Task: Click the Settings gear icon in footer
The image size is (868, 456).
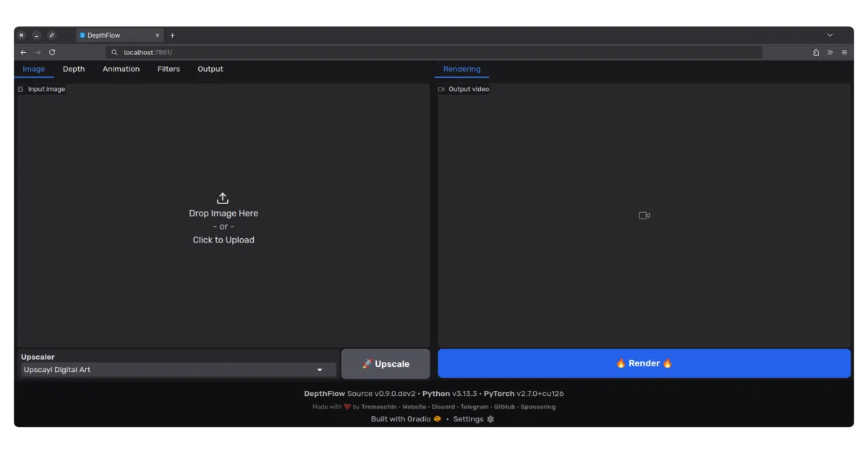Action: pos(490,419)
